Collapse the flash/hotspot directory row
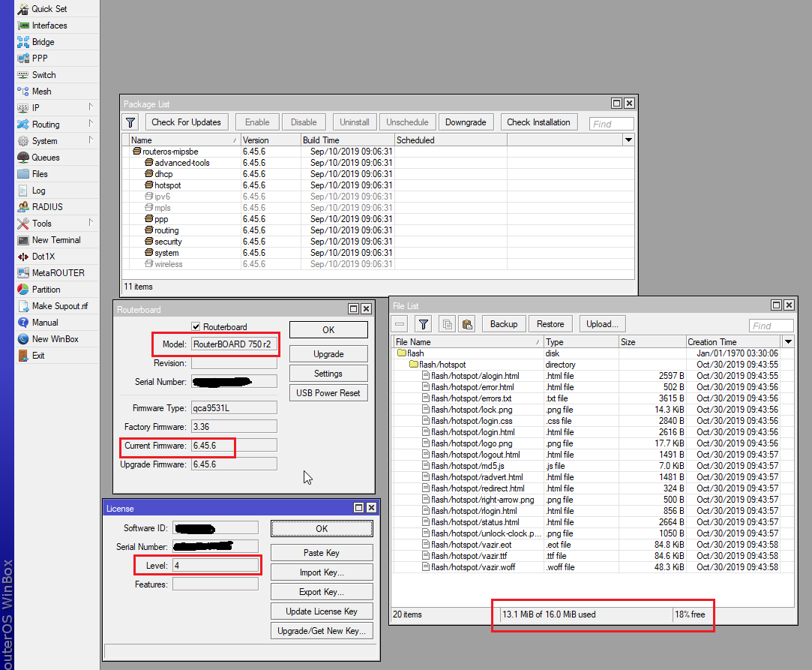The width and height of the screenshot is (812, 670). (x=414, y=365)
